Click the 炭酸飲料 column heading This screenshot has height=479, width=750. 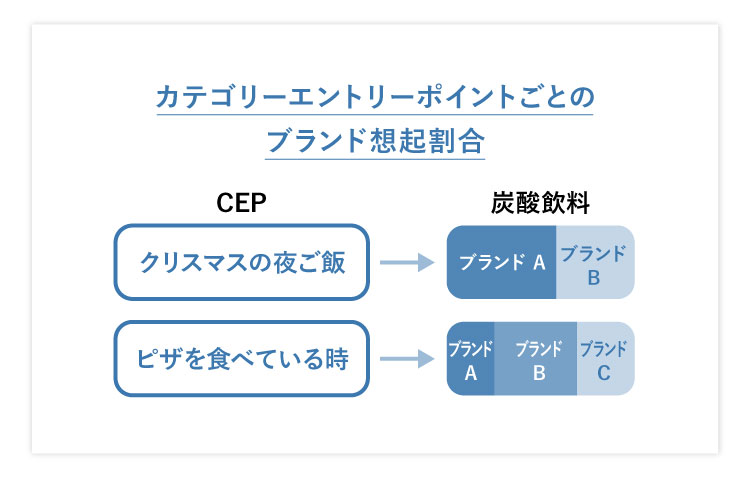point(540,203)
